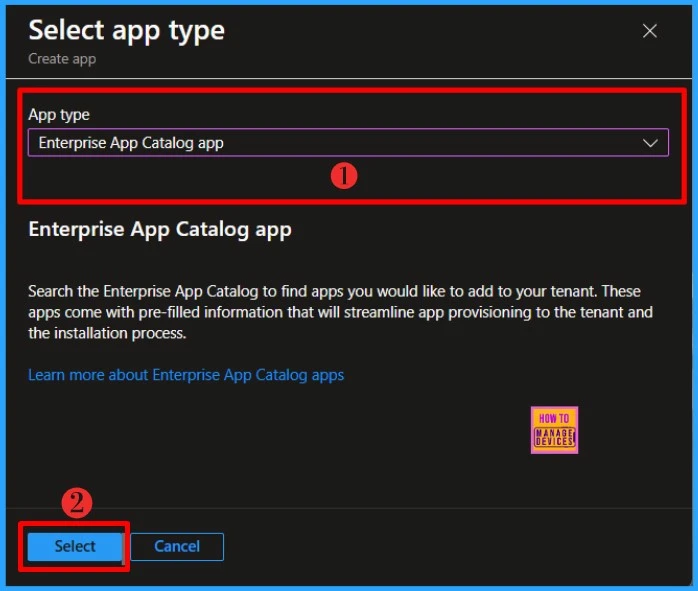
Task: Open Learn more about Enterprise App Catalog apps
Action: [186, 375]
